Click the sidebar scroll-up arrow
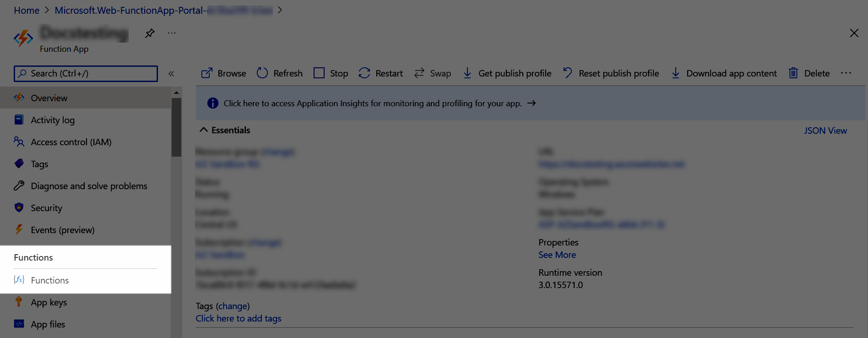This screenshot has height=338, width=868. [176, 93]
